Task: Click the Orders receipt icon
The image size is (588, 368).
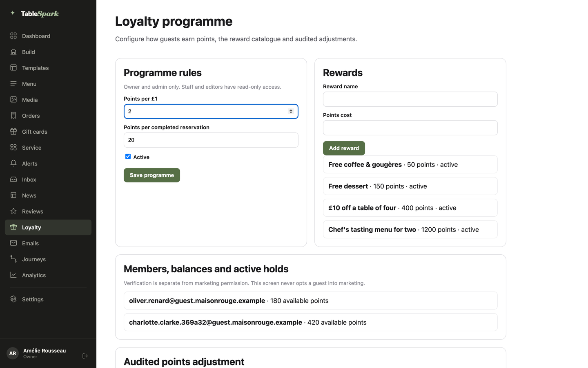Action: click(13, 116)
